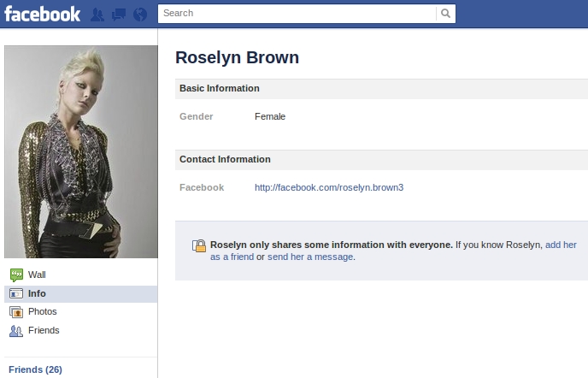The height and width of the screenshot is (378, 588).
Task: Click the Info card icon
Action: click(x=16, y=293)
